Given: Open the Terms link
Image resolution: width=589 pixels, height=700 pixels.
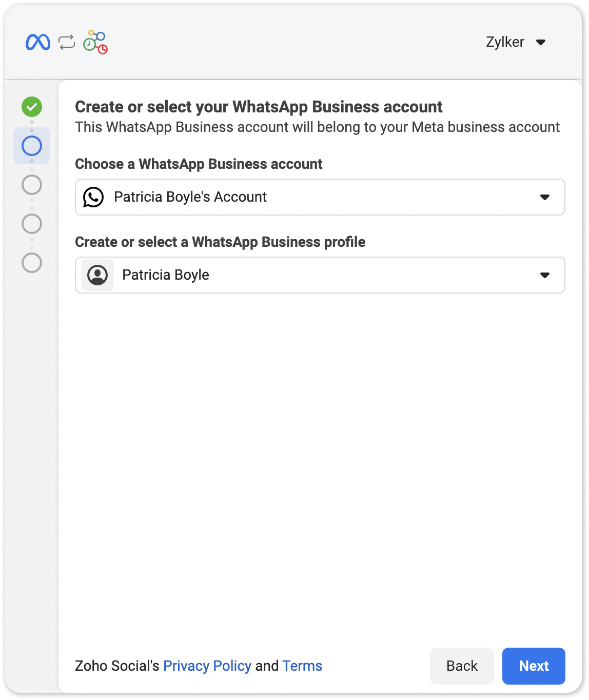Looking at the screenshot, I should point(302,666).
